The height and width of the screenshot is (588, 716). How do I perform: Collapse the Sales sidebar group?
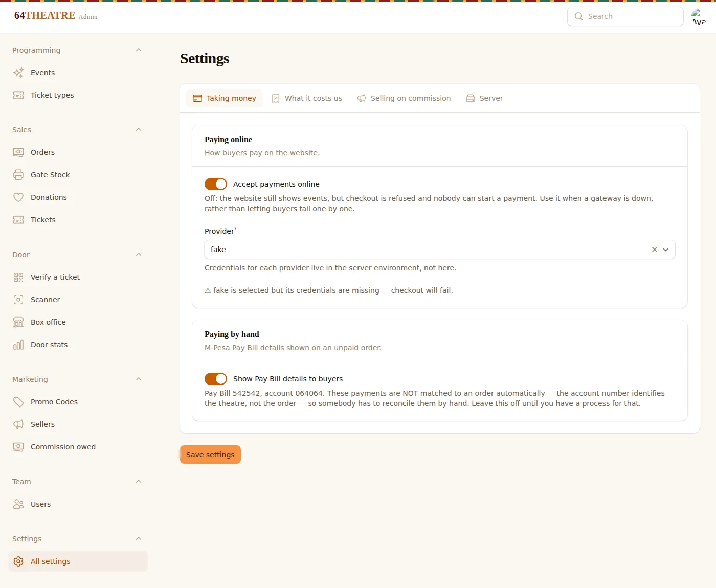pos(139,130)
